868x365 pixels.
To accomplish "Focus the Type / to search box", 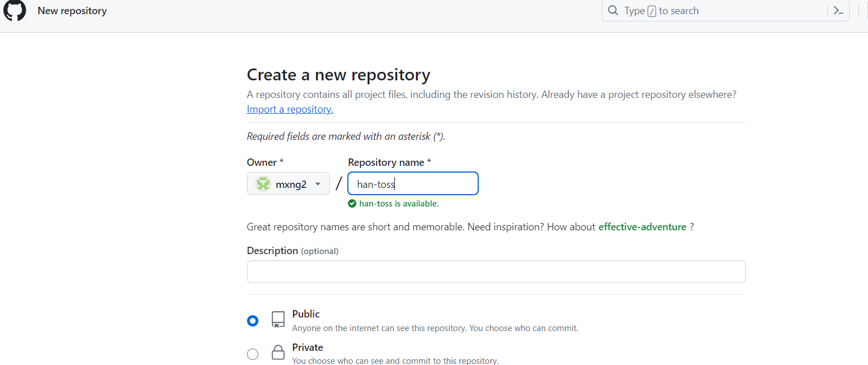I will pos(725,11).
